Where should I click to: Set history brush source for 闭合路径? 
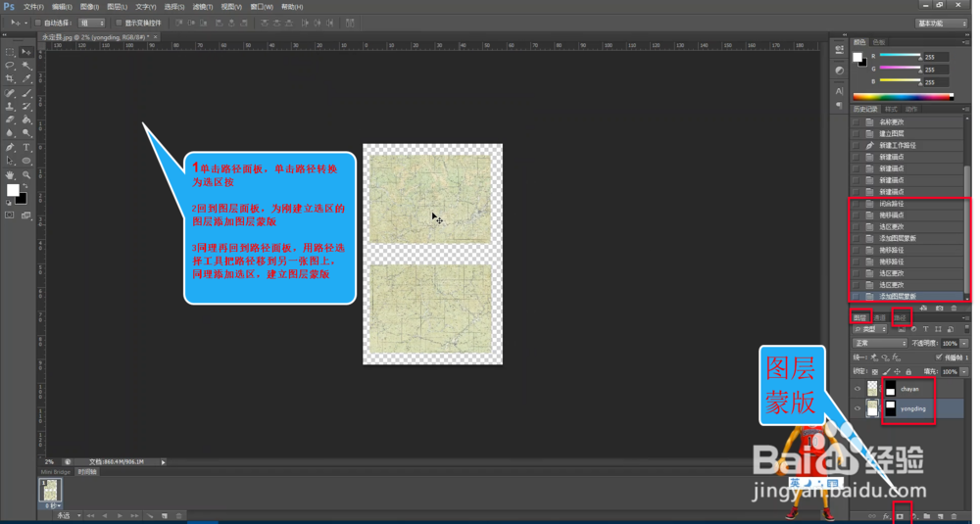click(x=856, y=204)
